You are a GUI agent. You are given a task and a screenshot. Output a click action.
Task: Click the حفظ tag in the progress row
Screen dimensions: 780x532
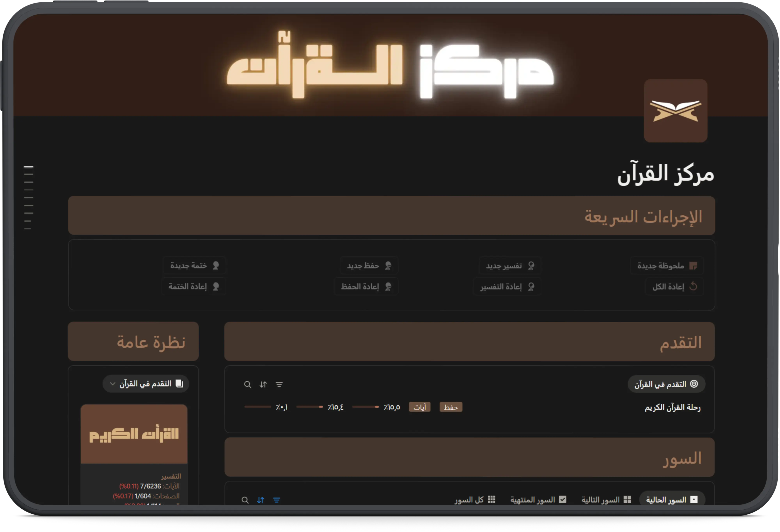coord(451,407)
